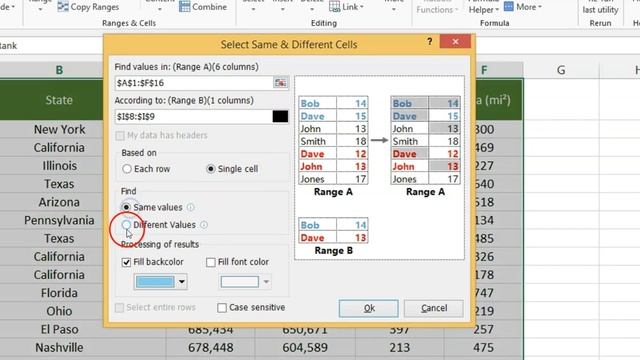The image size is (640, 360).
Task: Select column G header
Action: click(561, 70)
